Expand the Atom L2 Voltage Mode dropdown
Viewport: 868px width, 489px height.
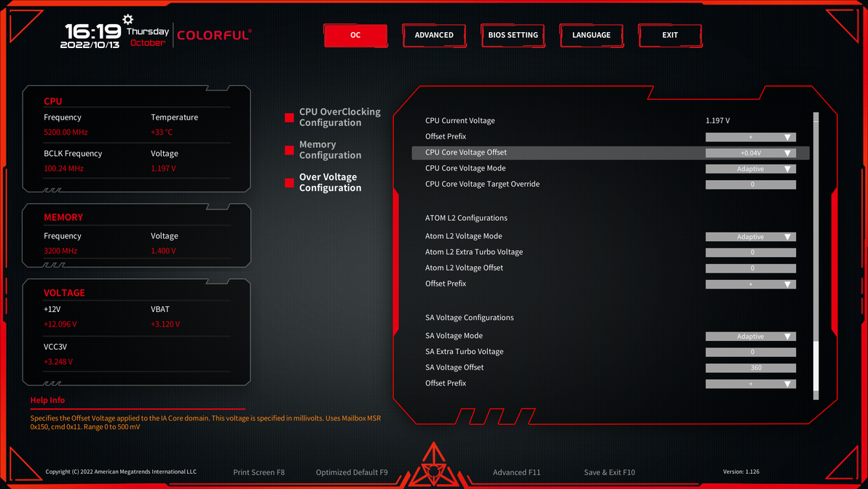pos(751,236)
